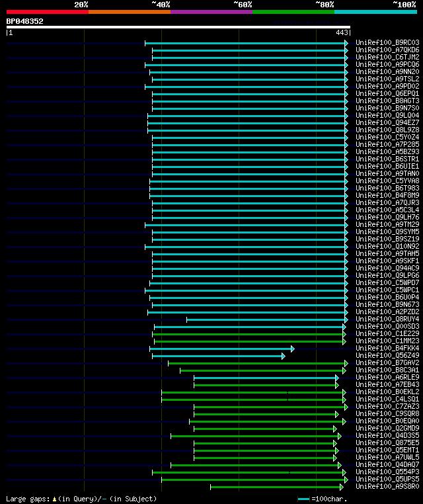Select the UniRef100_Q10N92 label
This screenshot has width=423, height=504.
387,246
